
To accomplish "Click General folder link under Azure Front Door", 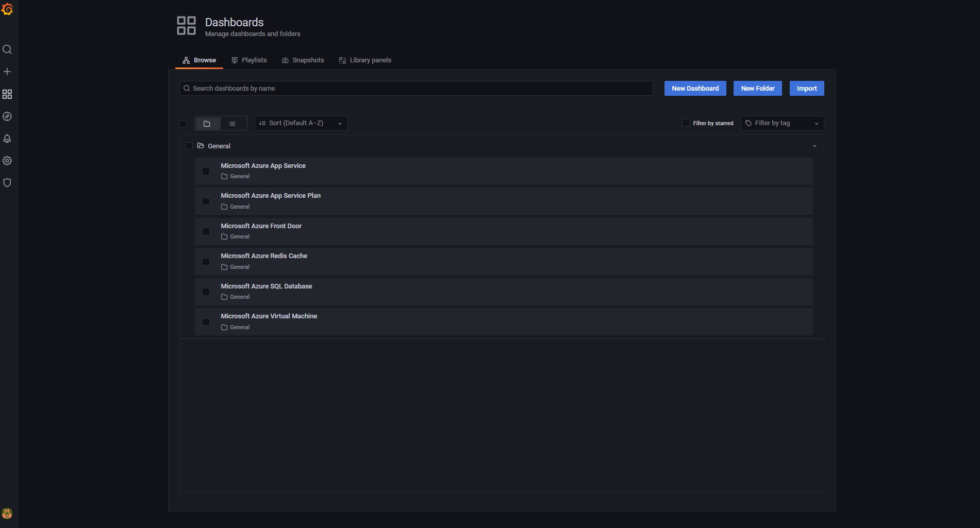I will click(x=236, y=237).
